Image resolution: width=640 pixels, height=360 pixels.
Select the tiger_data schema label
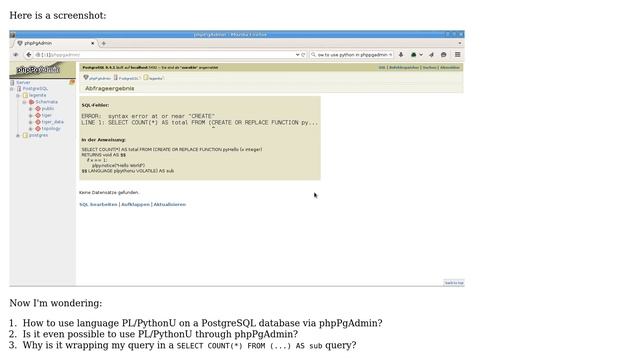point(53,122)
